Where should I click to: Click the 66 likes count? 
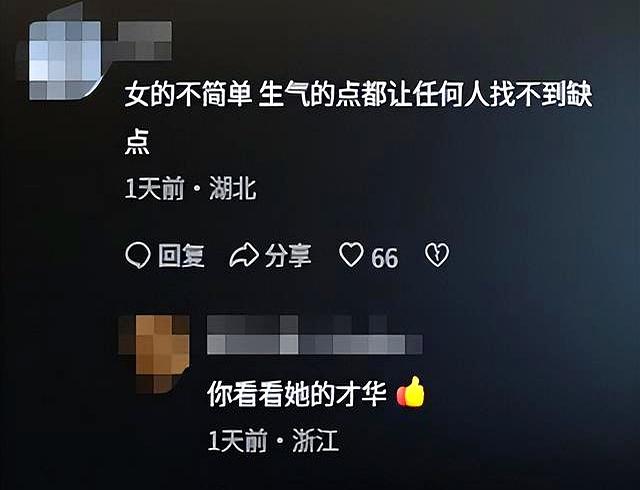pos(384,258)
